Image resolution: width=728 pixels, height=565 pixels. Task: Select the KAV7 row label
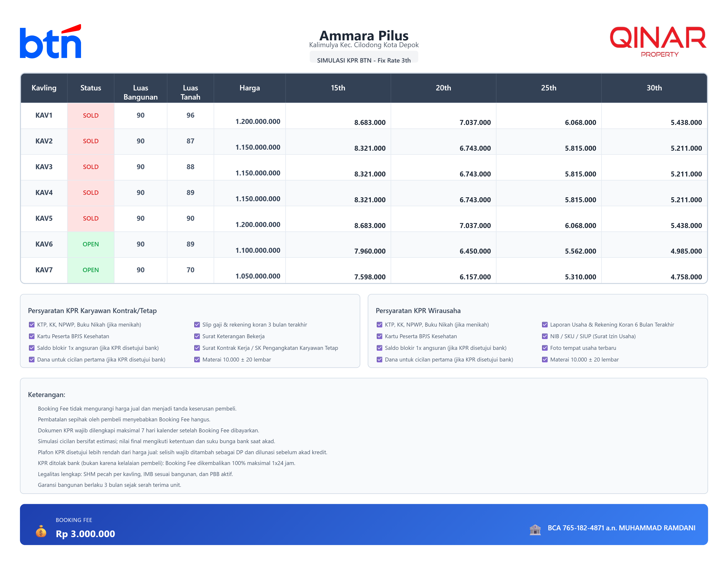pos(44,270)
